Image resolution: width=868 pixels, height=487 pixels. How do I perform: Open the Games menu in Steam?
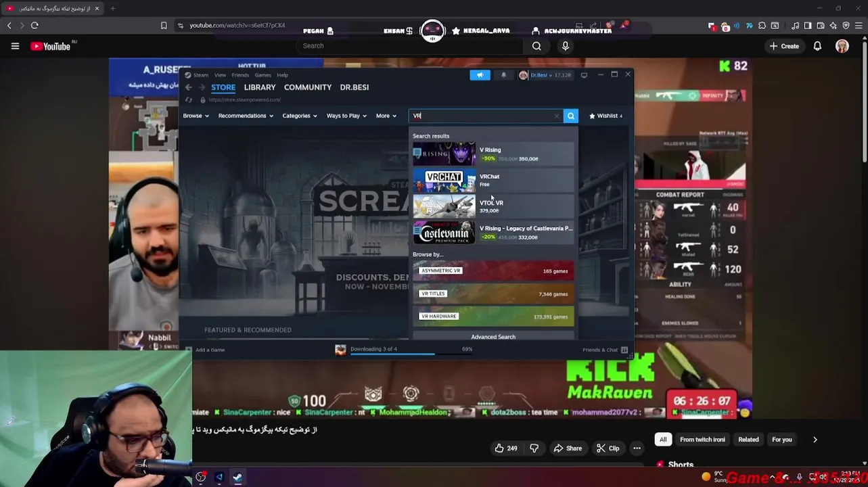tap(262, 75)
